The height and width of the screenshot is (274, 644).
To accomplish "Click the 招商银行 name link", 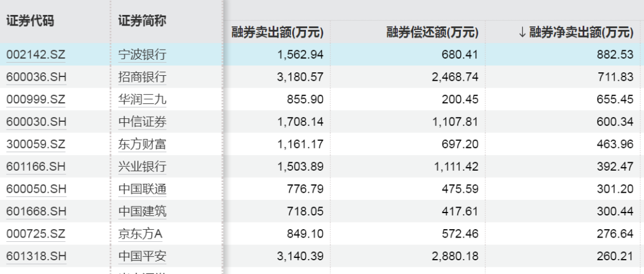I will coord(142,77).
